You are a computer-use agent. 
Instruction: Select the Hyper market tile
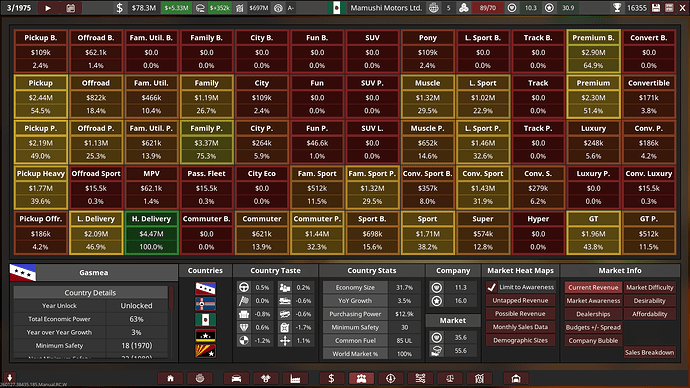click(538, 233)
